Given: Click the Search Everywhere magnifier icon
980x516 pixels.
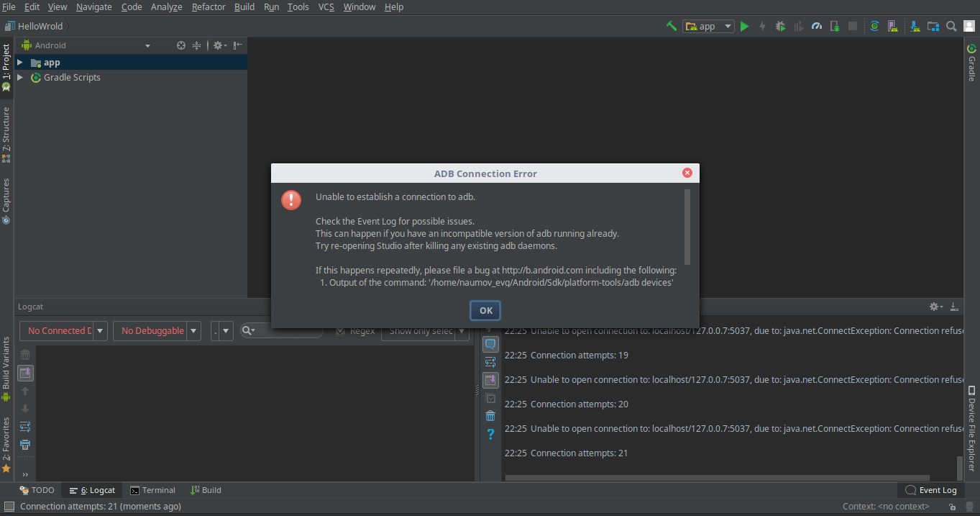Looking at the screenshot, I should pyautogui.click(x=951, y=26).
